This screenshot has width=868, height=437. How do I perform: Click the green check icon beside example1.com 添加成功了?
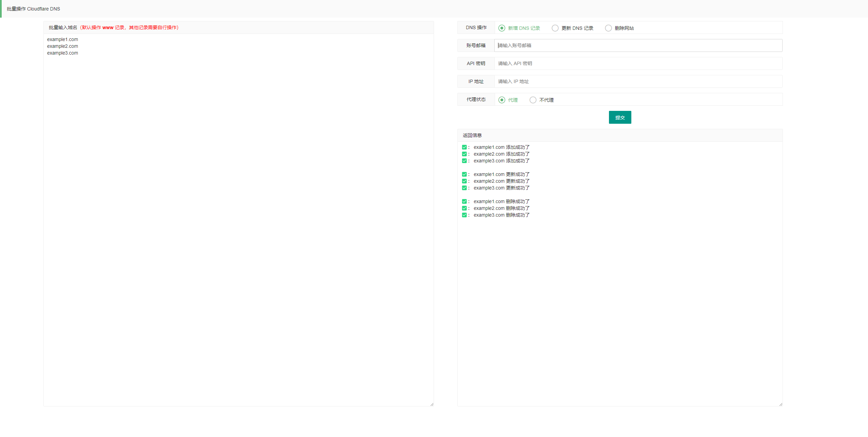(464, 147)
